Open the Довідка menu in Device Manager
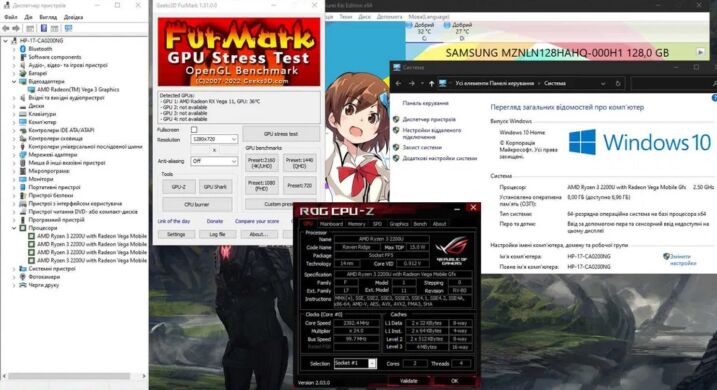Image resolution: width=717 pixels, height=390 pixels. 73,17
